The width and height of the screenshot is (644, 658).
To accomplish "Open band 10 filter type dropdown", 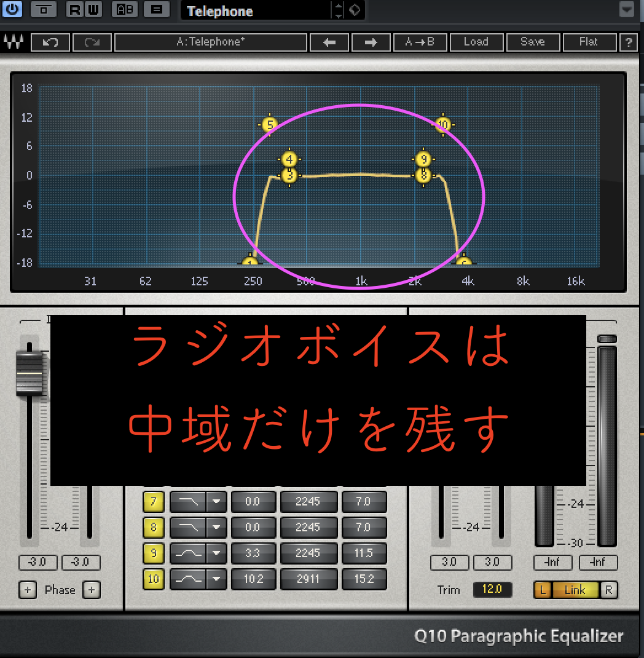I will coord(216,579).
